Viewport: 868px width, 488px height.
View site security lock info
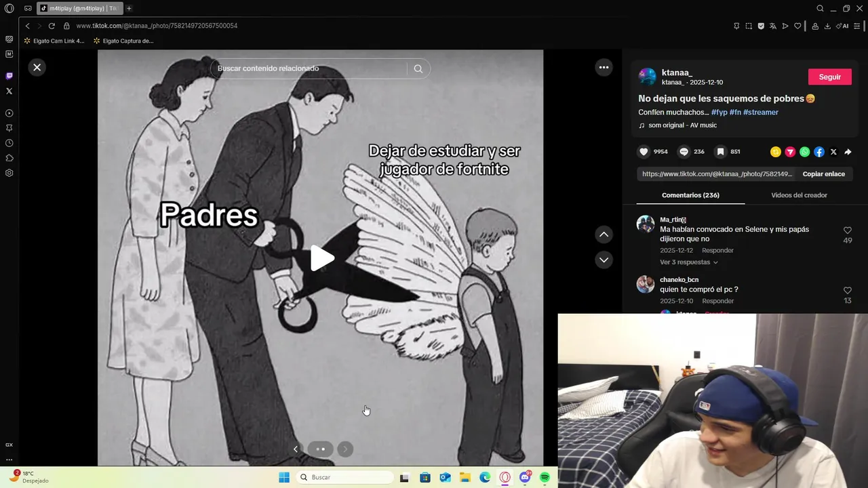click(66, 26)
